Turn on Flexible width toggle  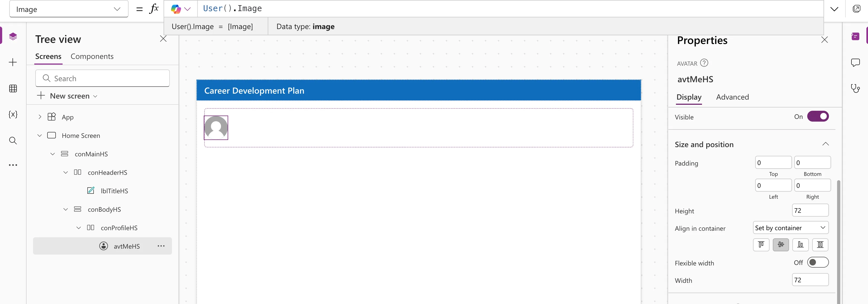818,262
